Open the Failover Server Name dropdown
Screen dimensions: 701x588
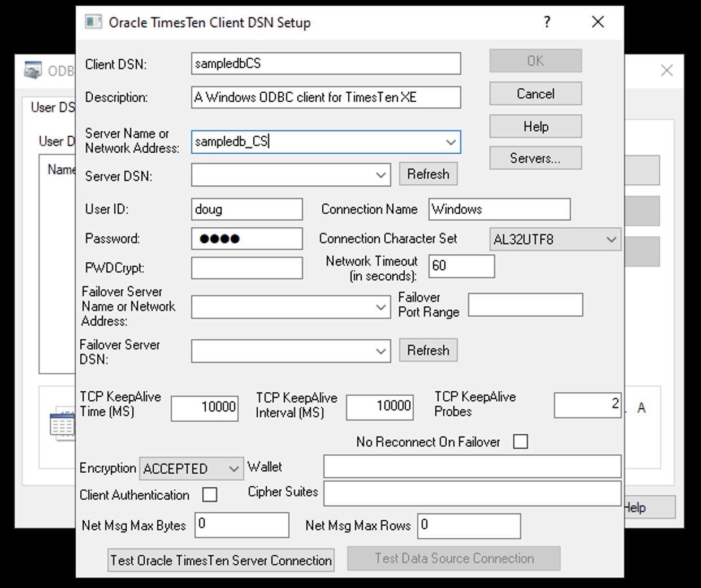click(380, 307)
